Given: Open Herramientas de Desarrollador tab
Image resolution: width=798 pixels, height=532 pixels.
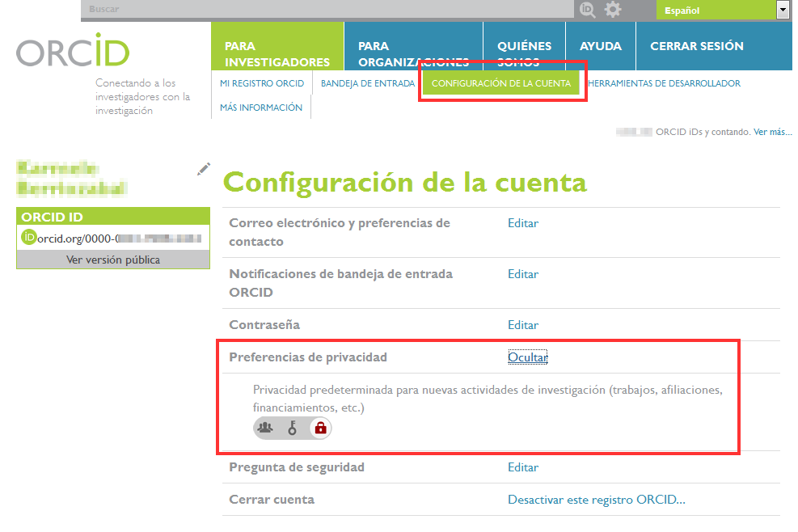Looking at the screenshot, I should point(664,83).
